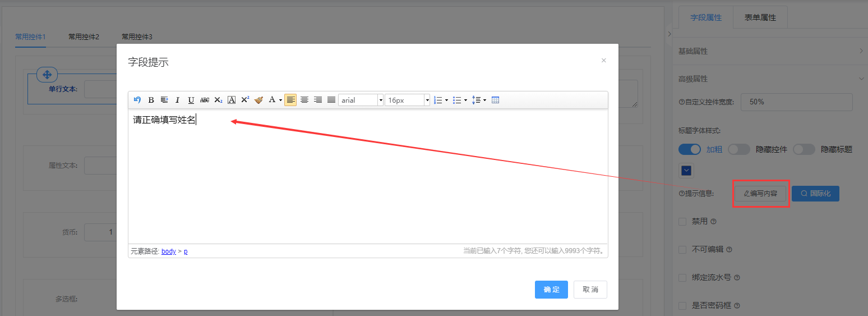This screenshot has width=868, height=316.
Task: Edit the 自定义控件宽度 field showing 50%
Action: [x=797, y=102]
